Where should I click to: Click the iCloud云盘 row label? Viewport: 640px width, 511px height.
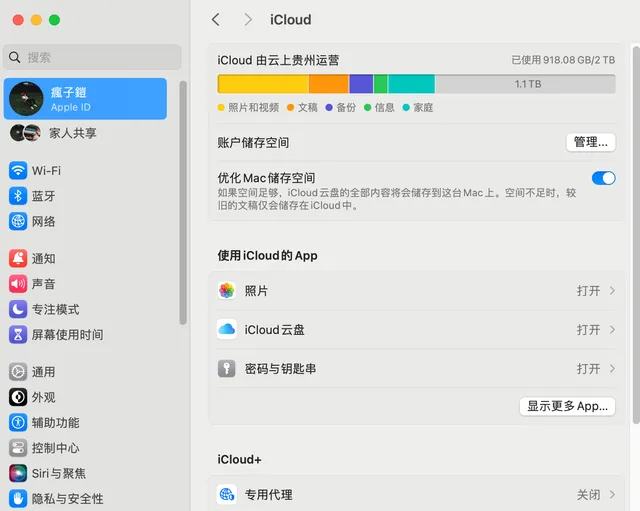(274, 329)
